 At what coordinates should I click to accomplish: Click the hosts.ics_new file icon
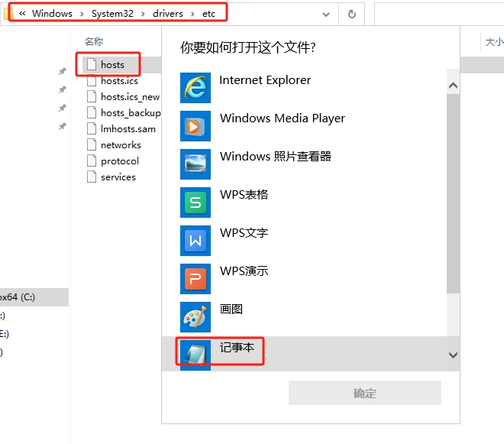[x=92, y=96]
